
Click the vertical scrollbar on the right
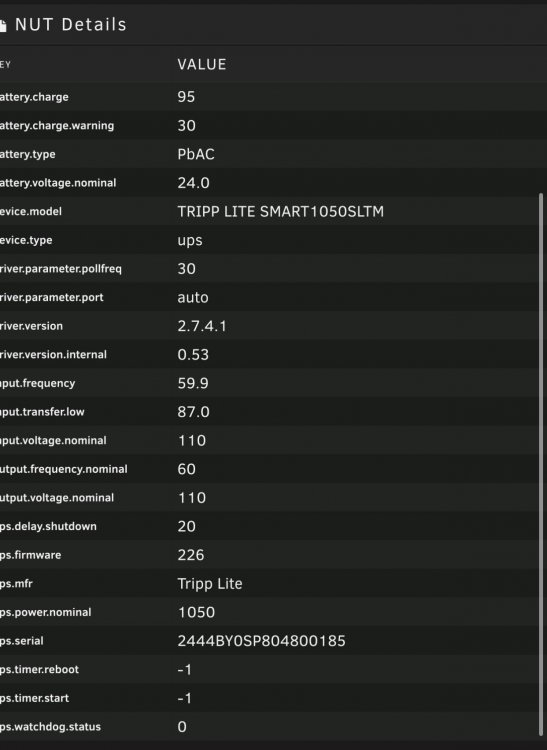point(541,465)
